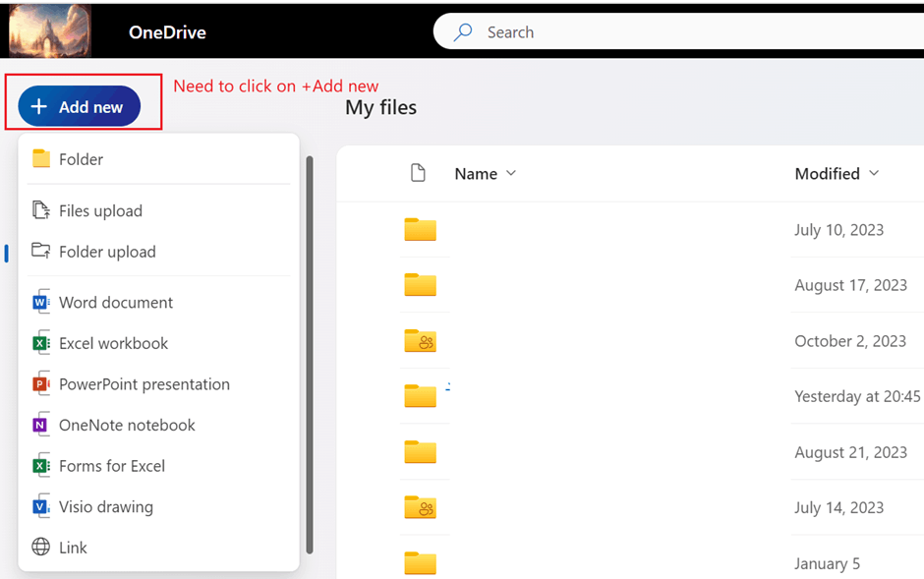
Task: Sort by the Modified column header
Action: pos(828,174)
